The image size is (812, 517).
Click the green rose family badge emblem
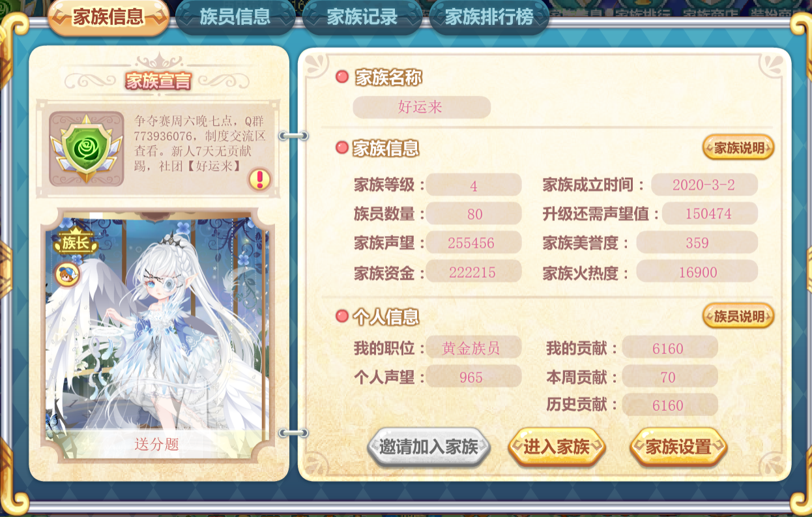(87, 149)
